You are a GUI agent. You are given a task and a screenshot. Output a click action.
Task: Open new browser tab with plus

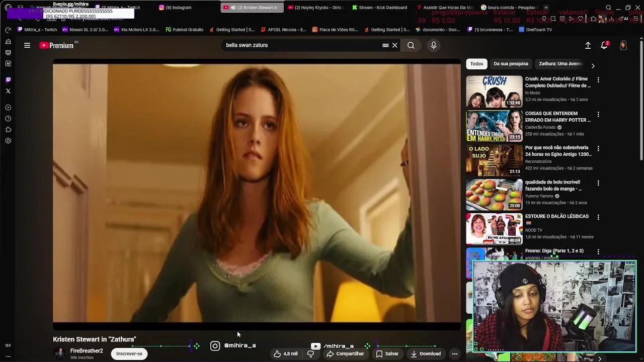coord(546,8)
